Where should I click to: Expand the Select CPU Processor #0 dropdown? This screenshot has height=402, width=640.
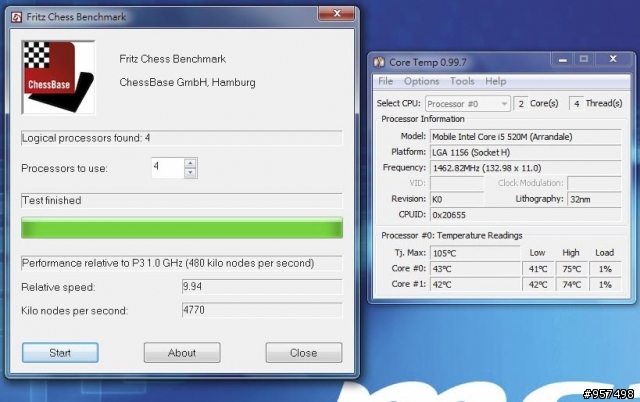468,104
